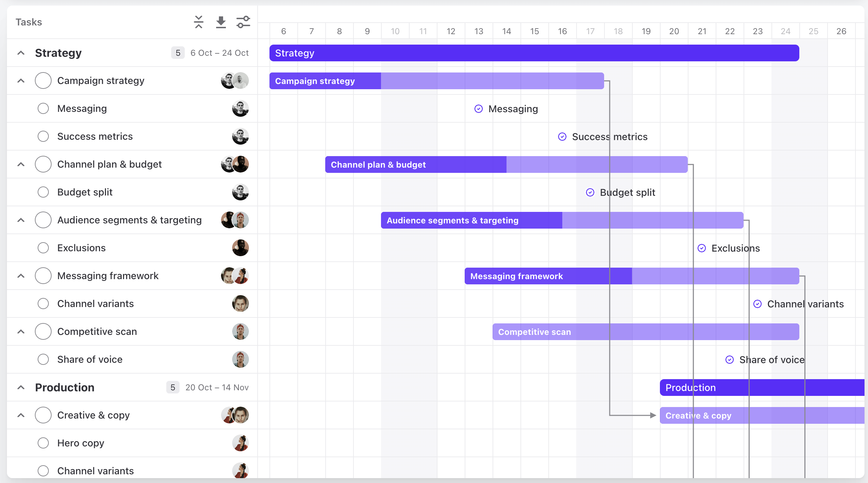Click the day 19 column header
This screenshot has width=868, height=483.
click(x=646, y=31)
